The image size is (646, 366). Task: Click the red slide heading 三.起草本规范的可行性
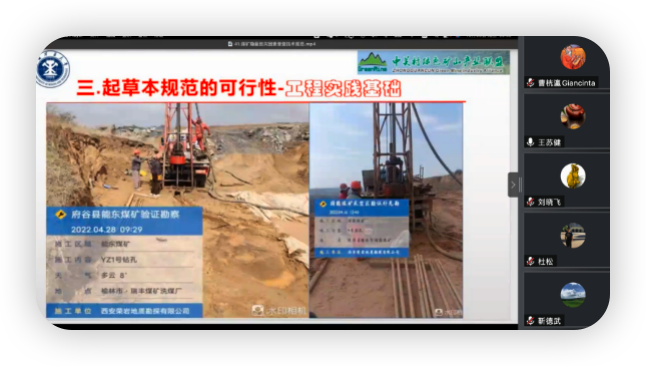(x=176, y=88)
